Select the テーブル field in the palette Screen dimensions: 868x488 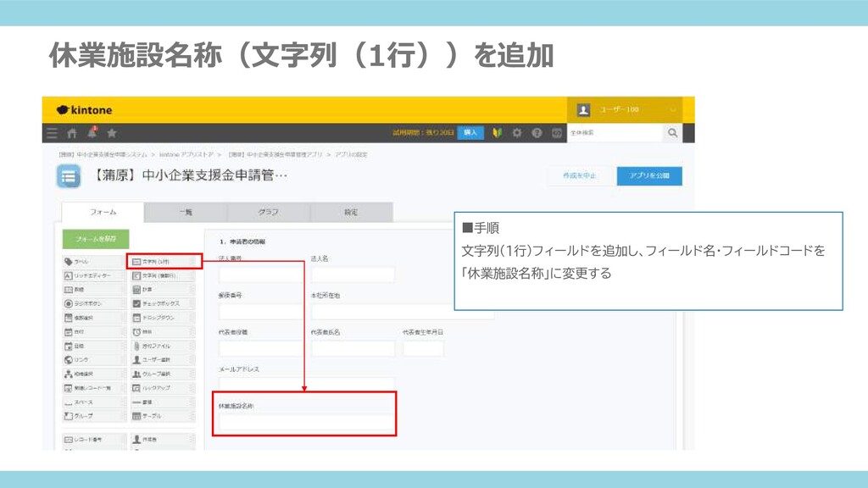(164, 416)
